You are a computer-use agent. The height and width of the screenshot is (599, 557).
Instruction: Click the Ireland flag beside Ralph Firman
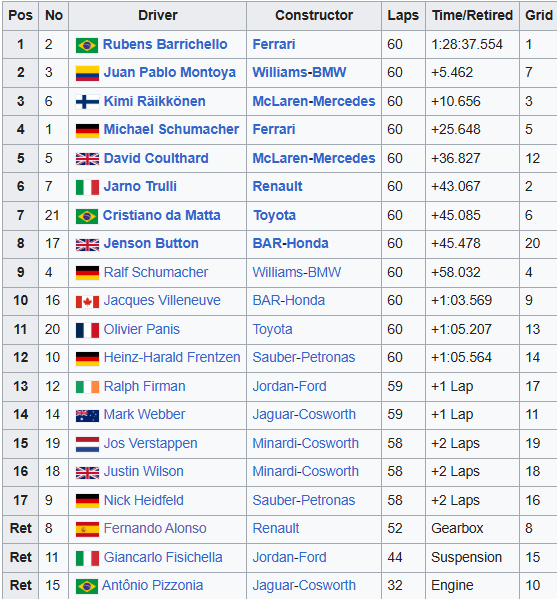87,387
